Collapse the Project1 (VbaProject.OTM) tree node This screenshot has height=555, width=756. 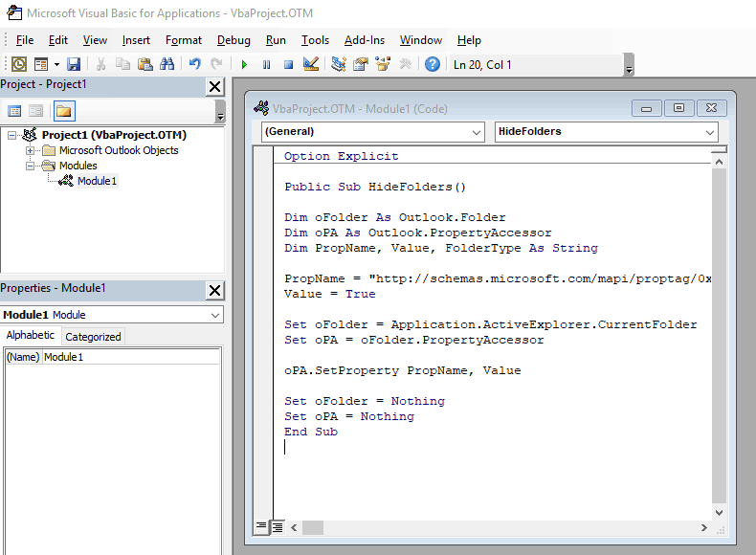click(x=11, y=136)
